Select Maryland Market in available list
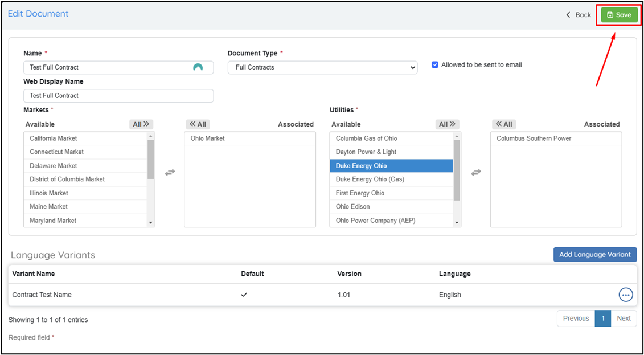 (x=85, y=220)
